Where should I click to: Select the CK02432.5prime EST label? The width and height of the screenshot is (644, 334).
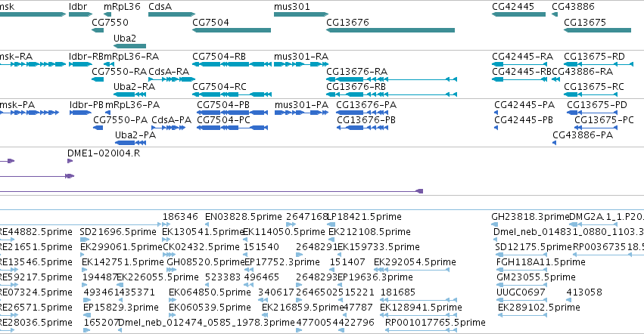click(x=201, y=246)
